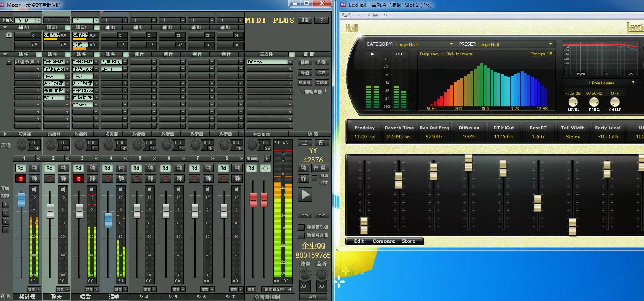Add an aux send with the plus icon
Viewport: 644px width, 301px height.
9,35
